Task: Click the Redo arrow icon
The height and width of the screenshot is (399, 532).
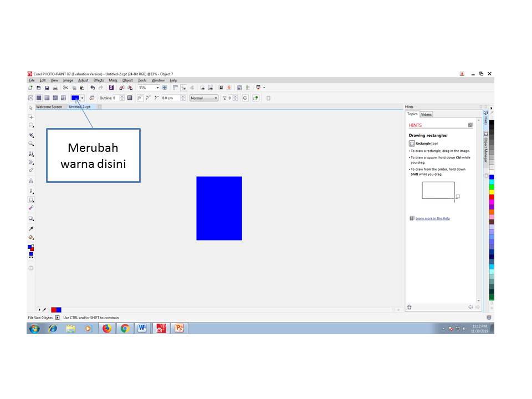Action: click(101, 88)
